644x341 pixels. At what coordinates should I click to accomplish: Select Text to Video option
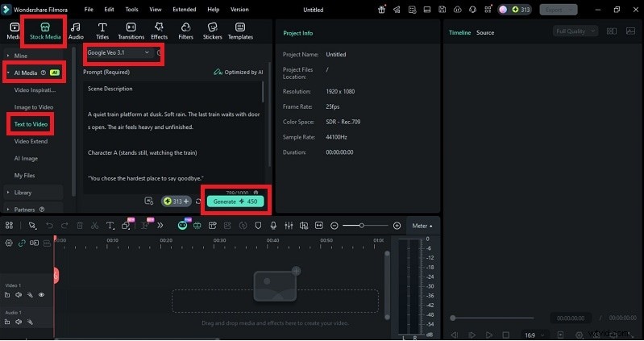coord(31,124)
